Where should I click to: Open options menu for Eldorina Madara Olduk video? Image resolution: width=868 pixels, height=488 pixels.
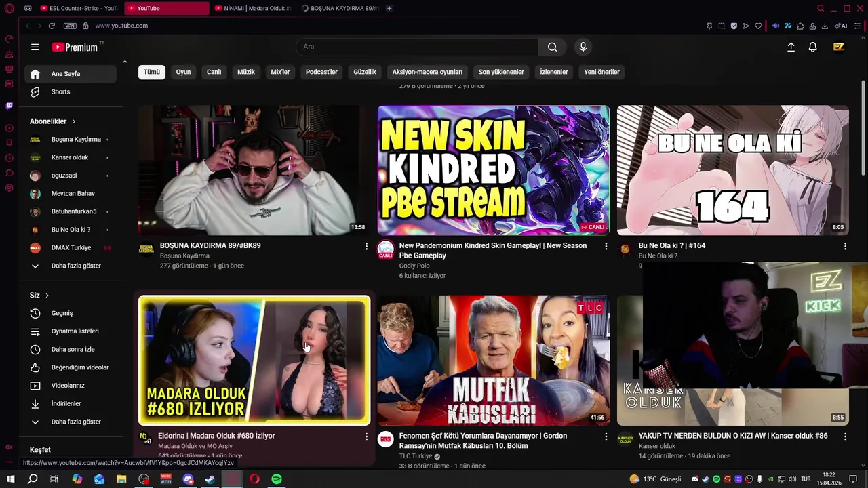coord(366,436)
